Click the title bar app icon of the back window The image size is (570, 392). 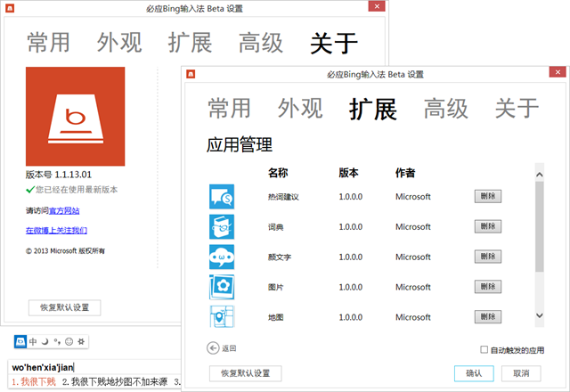pyautogui.click(x=10, y=8)
